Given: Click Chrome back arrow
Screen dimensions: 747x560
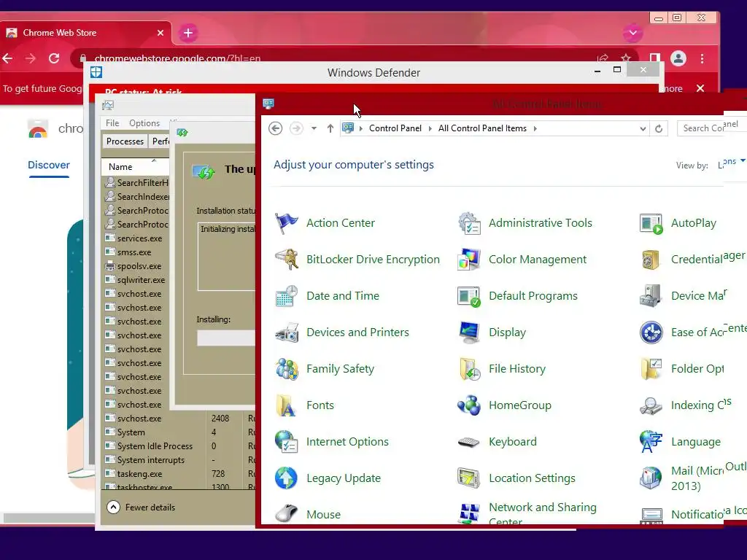Looking at the screenshot, I should pos(7,58).
